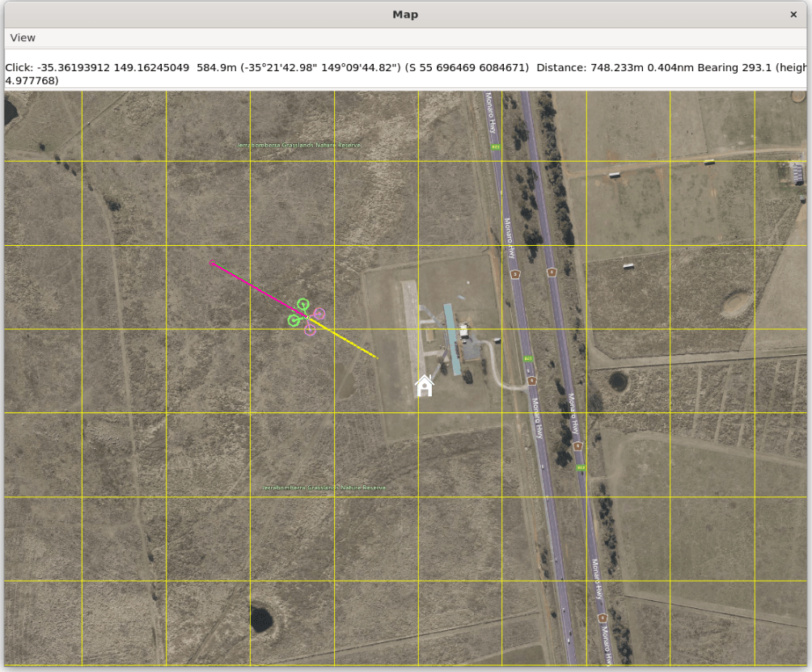This screenshot has height=672, width=812.
Task: Click the upper Jerrabomberra Grasslands Nature Reserve label
Action: (x=298, y=145)
